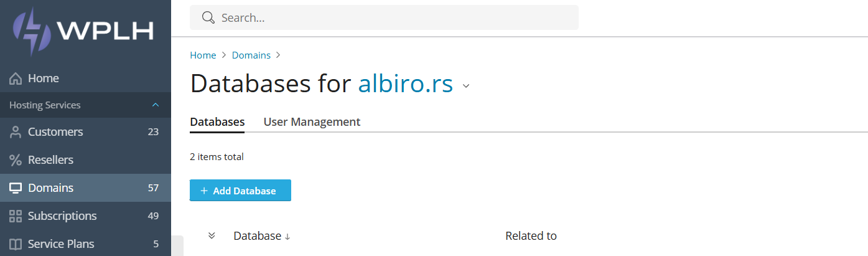Open the Home breadcrumb link
The width and height of the screenshot is (868, 256).
point(203,55)
